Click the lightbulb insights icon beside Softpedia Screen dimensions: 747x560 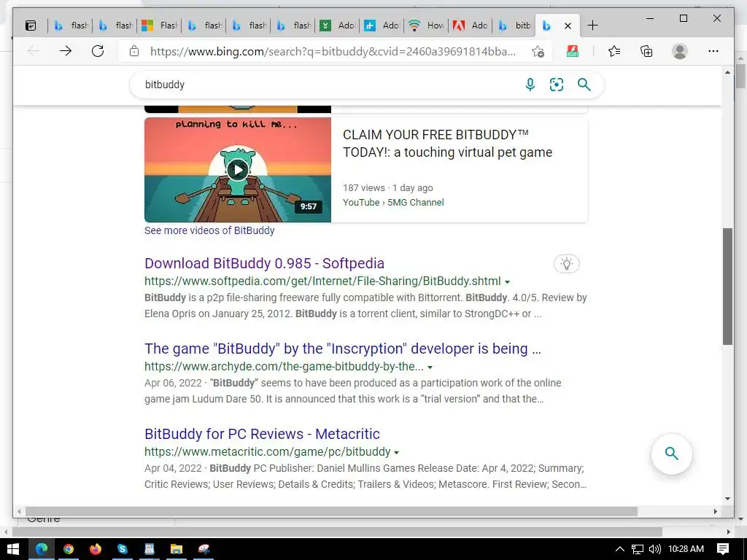coord(566,264)
